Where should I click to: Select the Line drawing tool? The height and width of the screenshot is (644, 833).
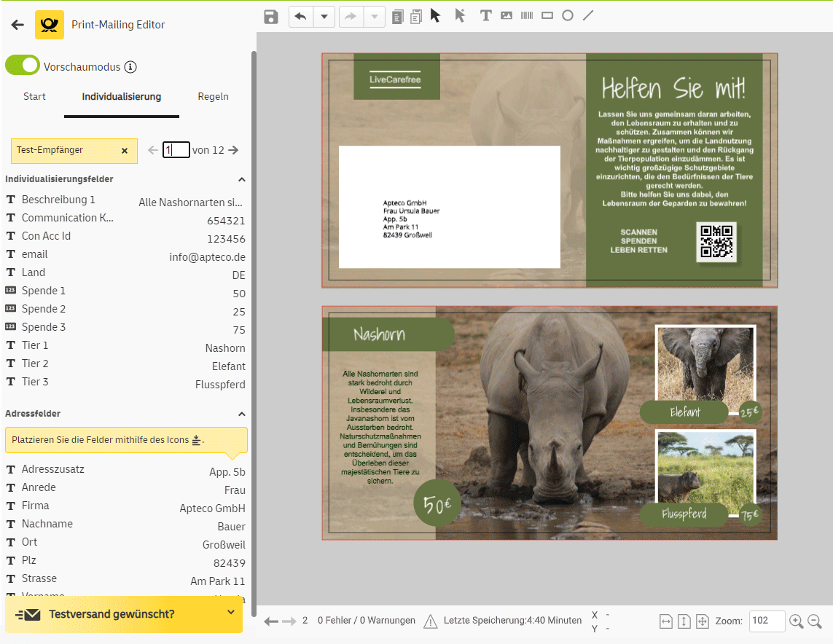pyautogui.click(x=588, y=15)
